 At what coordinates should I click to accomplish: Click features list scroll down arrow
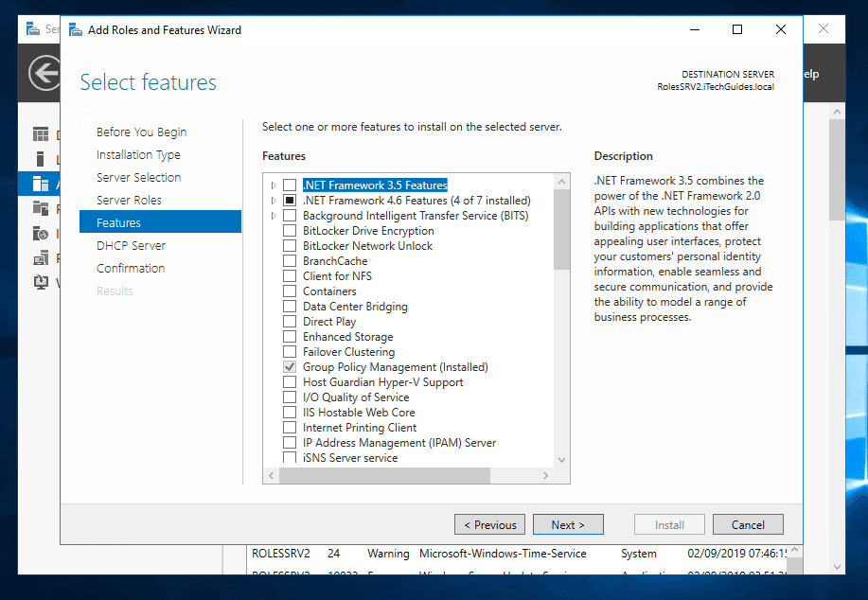click(561, 460)
